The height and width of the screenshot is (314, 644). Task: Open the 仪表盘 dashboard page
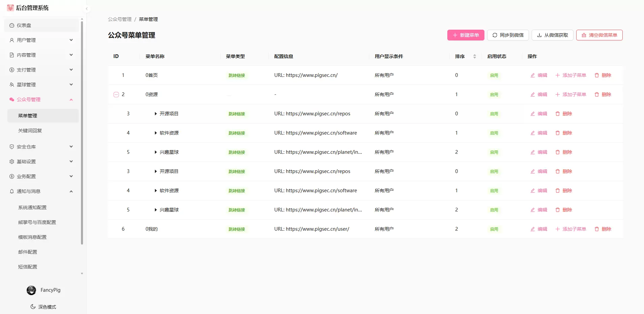[41, 25]
